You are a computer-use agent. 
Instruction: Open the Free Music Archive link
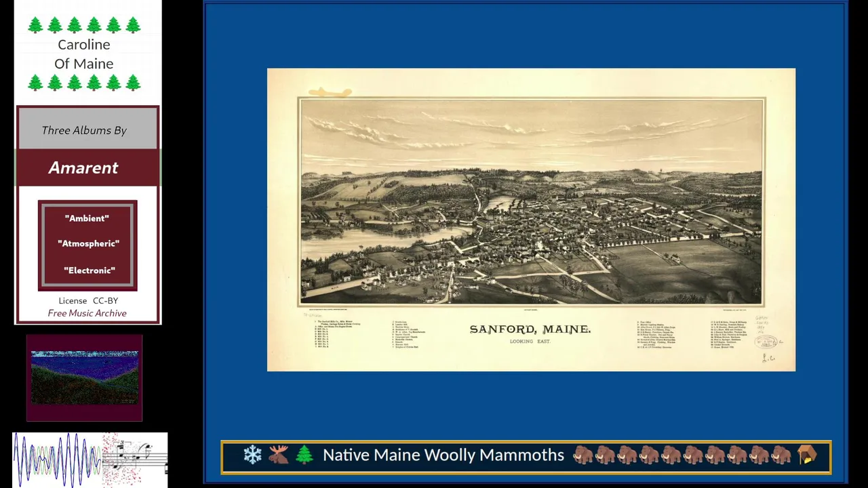(x=87, y=313)
